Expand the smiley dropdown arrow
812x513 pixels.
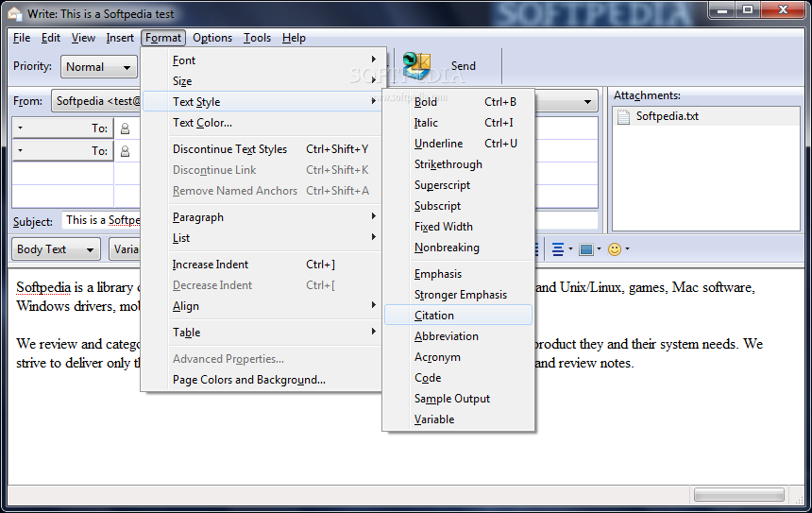click(627, 248)
